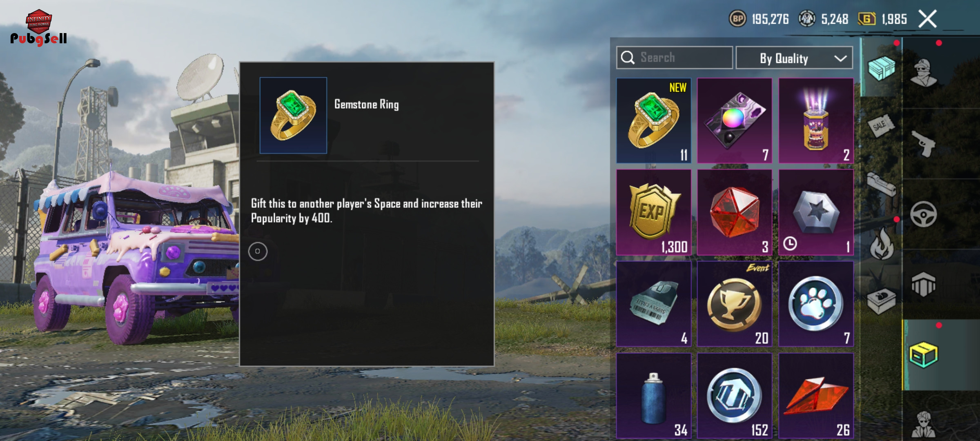Viewport: 980px width, 441px height.
Task: Select the rainbow color card item
Action: point(735,121)
